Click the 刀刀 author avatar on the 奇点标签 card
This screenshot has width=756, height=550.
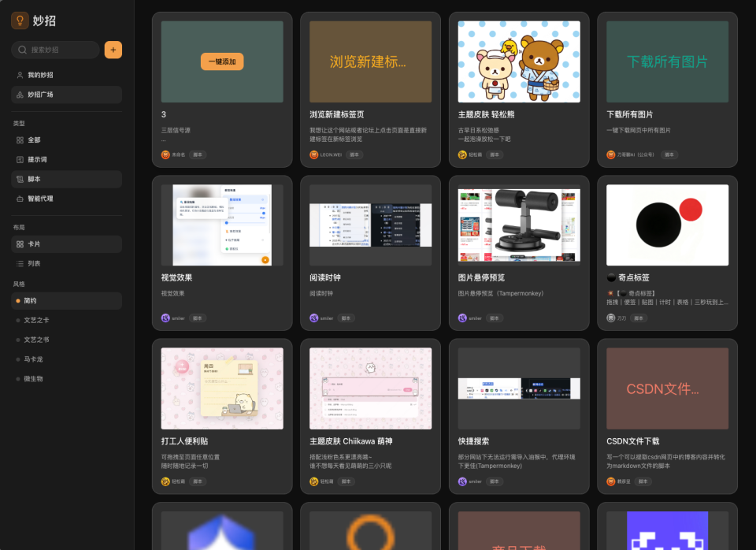tap(611, 318)
